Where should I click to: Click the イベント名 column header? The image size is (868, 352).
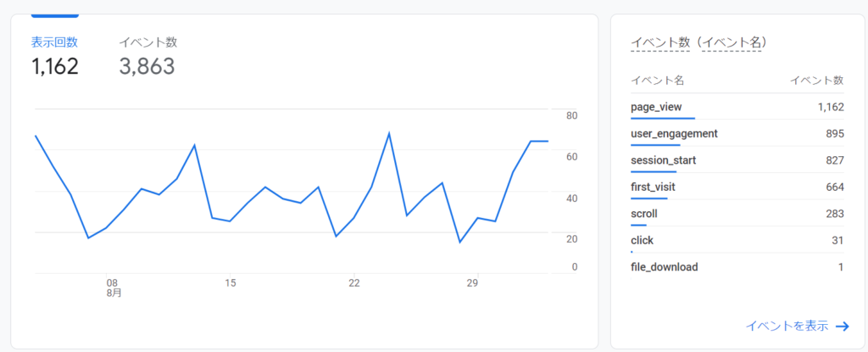pyautogui.click(x=657, y=81)
